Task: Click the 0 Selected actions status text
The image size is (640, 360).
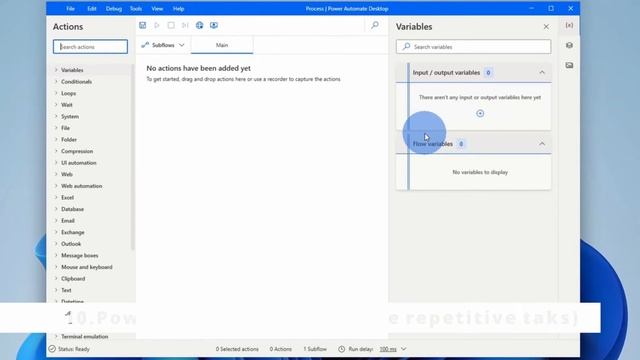Action: pos(237,349)
